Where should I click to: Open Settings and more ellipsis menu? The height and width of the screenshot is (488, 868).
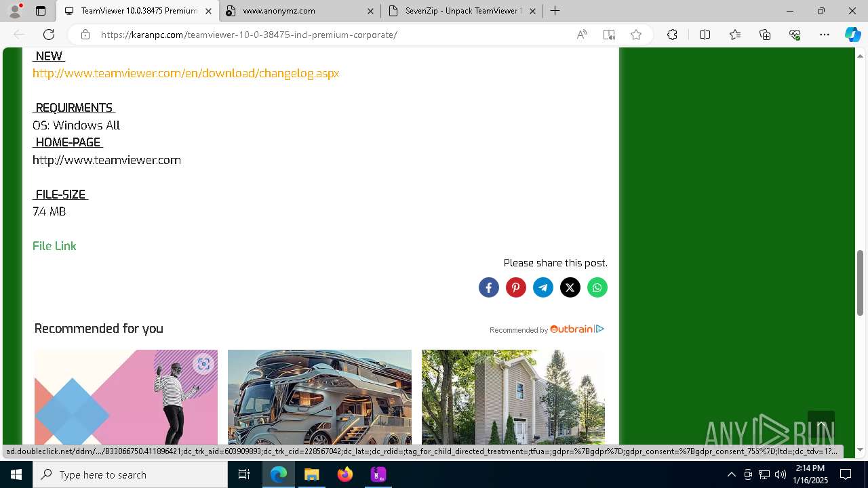tap(825, 35)
